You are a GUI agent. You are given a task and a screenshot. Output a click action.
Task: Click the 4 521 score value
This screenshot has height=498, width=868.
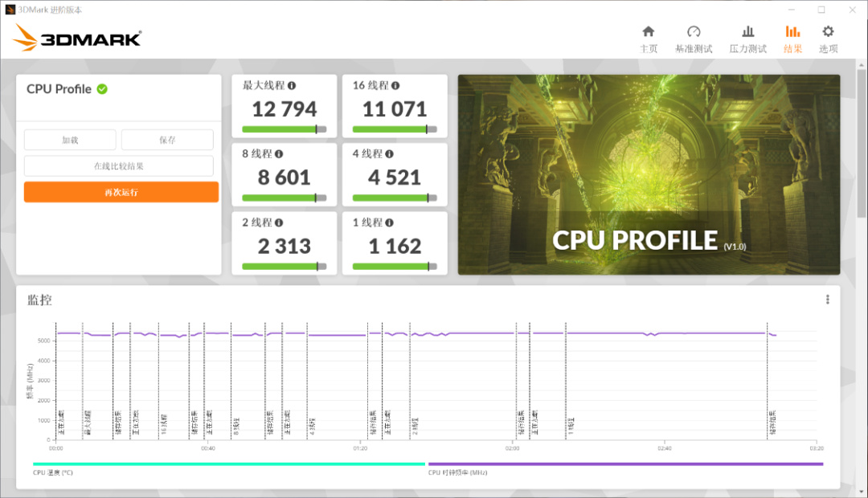pyautogui.click(x=395, y=178)
